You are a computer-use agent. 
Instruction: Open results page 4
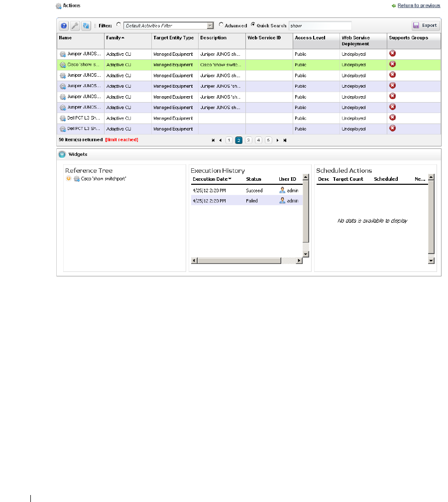click(x=258, y=140)
